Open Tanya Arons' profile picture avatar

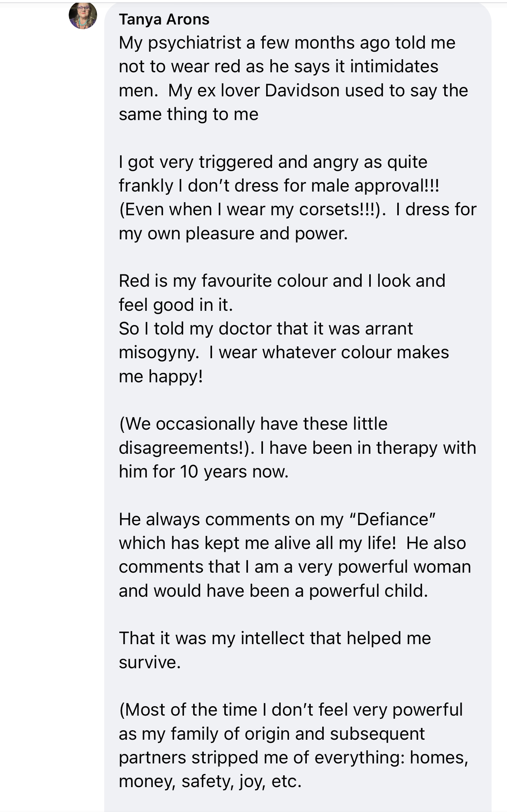(x=83, y=16)
